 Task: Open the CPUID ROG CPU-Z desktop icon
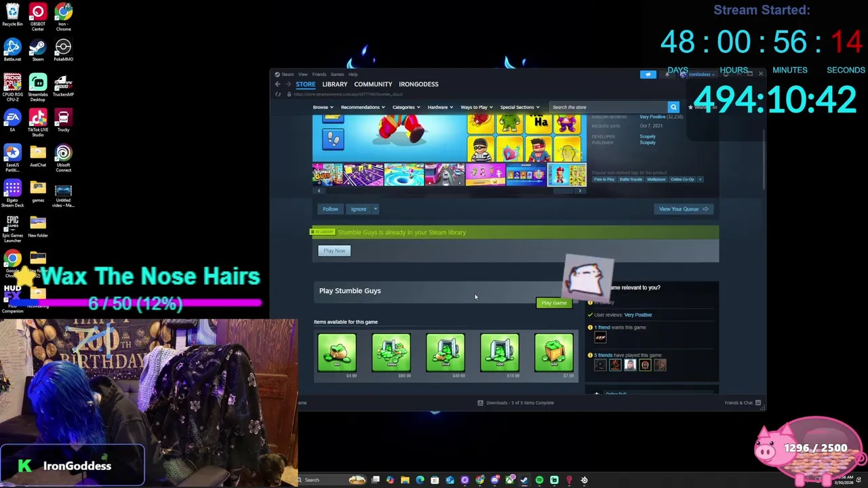point(12,87)
